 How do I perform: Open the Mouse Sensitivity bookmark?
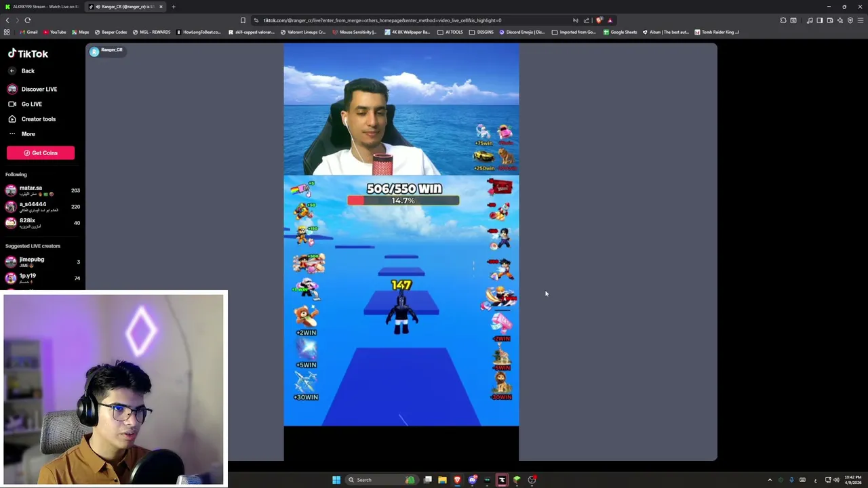355,32
